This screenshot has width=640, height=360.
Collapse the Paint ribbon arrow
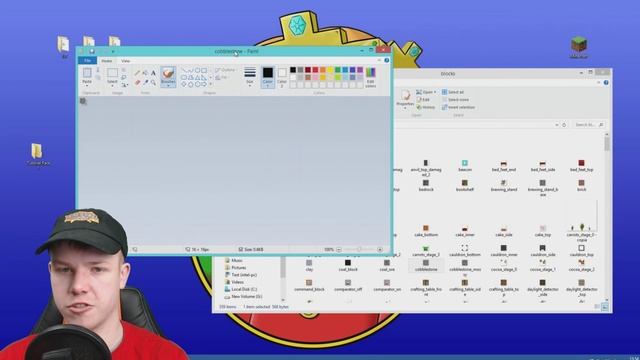click(379, 60)
